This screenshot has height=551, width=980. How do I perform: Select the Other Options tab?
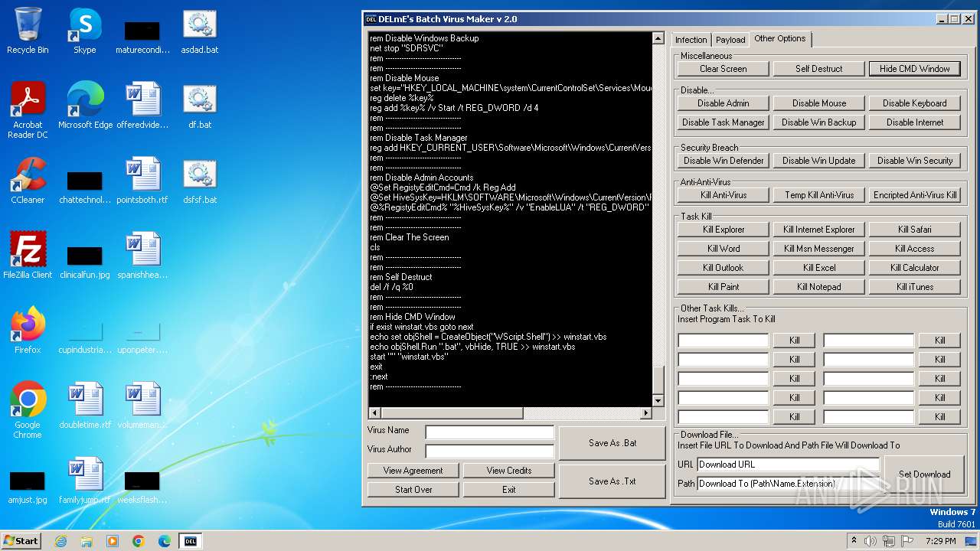click(x=780, y=38)
